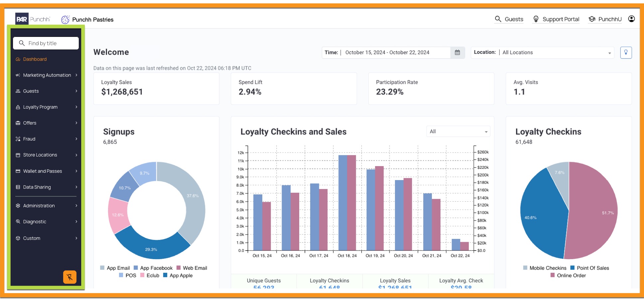Click the PAR Punchh logo
644x304 pixels.
(x=33, y=19)
